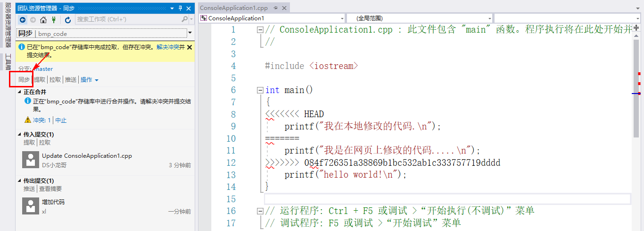This screenshot has width=644, height=231.
Task: Click the info icon in the 正在合并 message
Action: coord(28,101)
